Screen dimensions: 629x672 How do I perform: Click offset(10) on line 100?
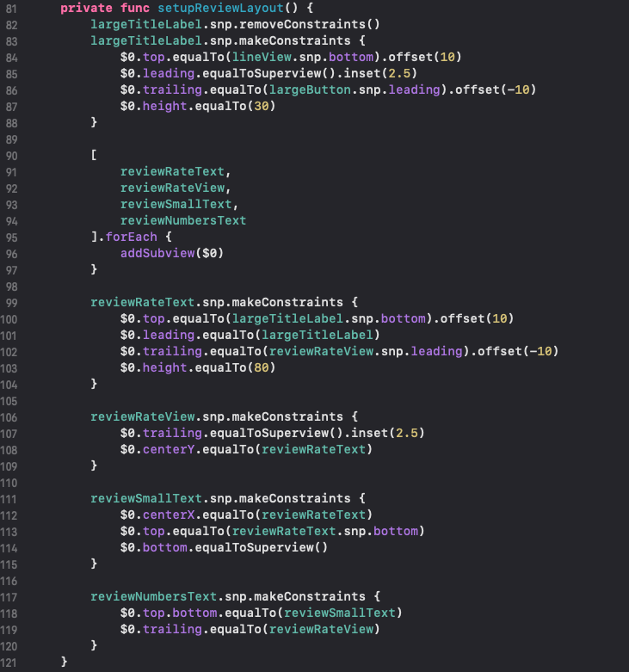tap(477, 318)
